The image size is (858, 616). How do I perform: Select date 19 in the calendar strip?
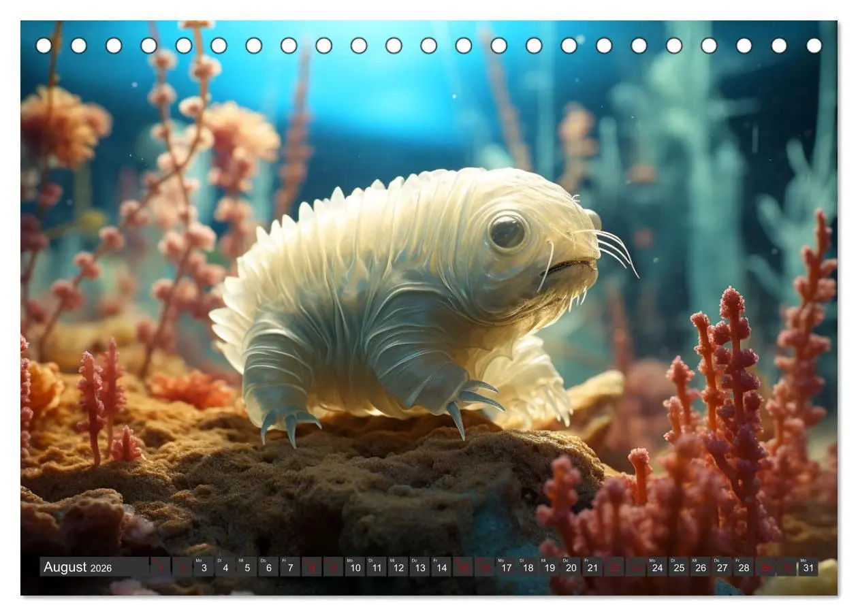click(550, 567)
